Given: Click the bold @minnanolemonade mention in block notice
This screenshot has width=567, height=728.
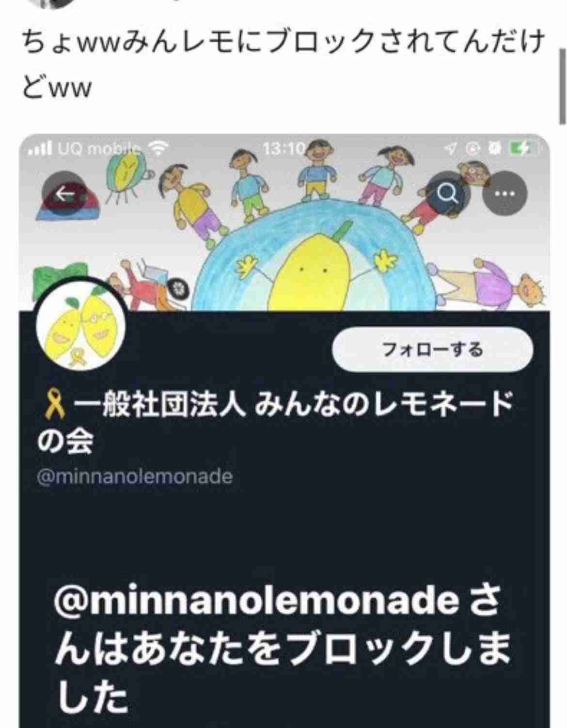Looking at the screenshot, I should (256, 601).
